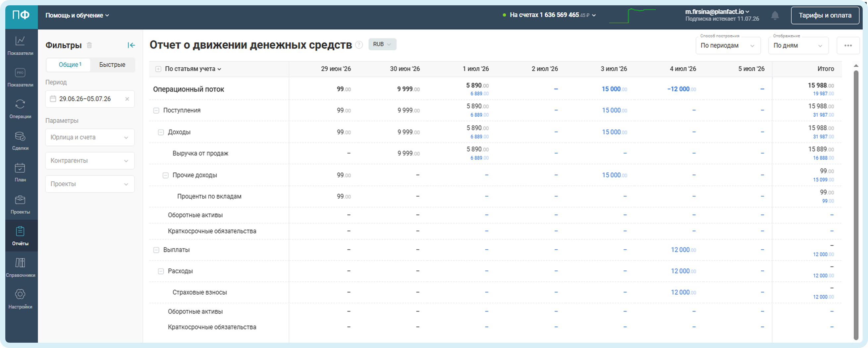The width and height of the screenshot is (868, 348).
Task: Collapse the Фильтры panel arrow icon
Action: pyautogui.click(x=131, y=45)
